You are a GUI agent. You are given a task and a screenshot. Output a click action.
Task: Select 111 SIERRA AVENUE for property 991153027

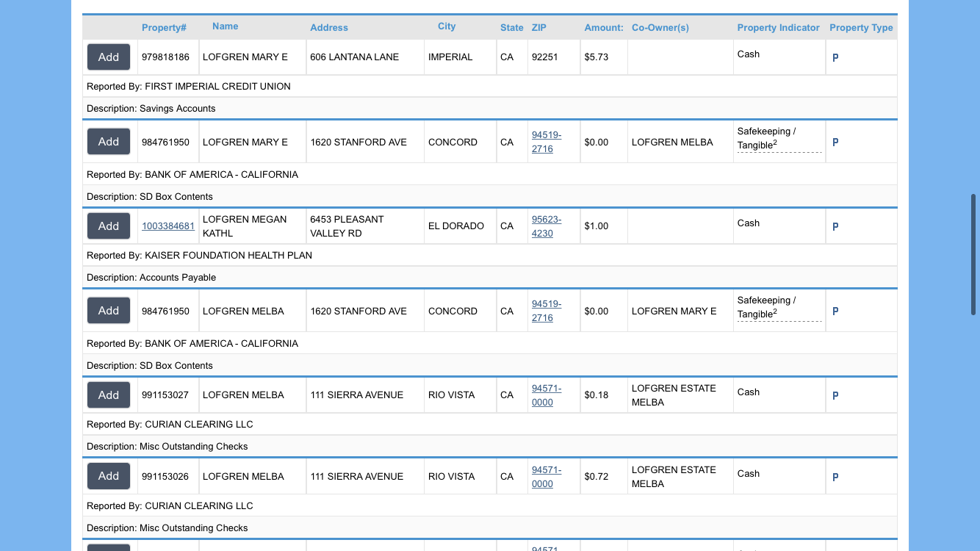357,395
